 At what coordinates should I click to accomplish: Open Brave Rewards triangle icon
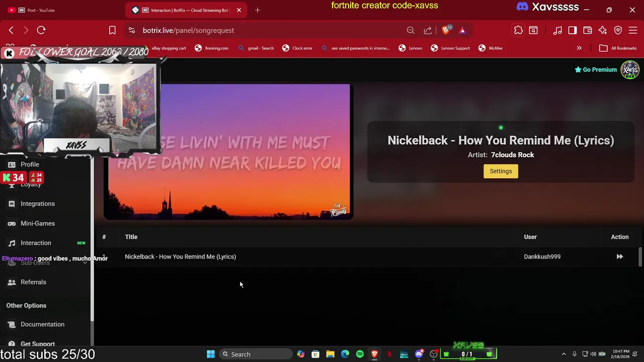tap(462, 30)
